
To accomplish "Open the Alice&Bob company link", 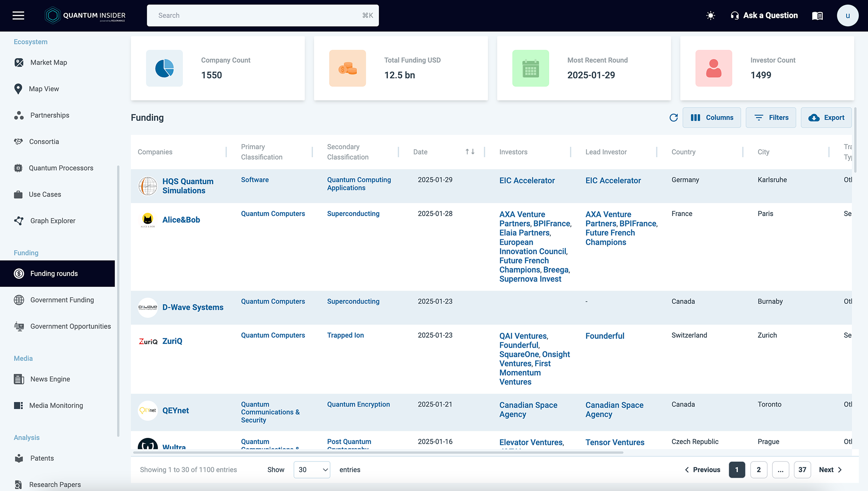I will pyautogui.click(x=181, y=220).
